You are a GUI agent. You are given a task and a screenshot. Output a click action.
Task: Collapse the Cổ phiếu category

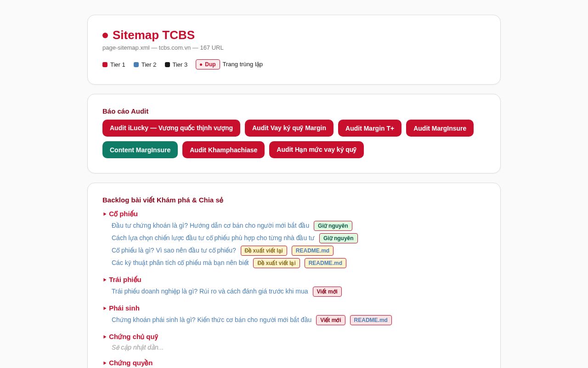(x=120, y=214)
